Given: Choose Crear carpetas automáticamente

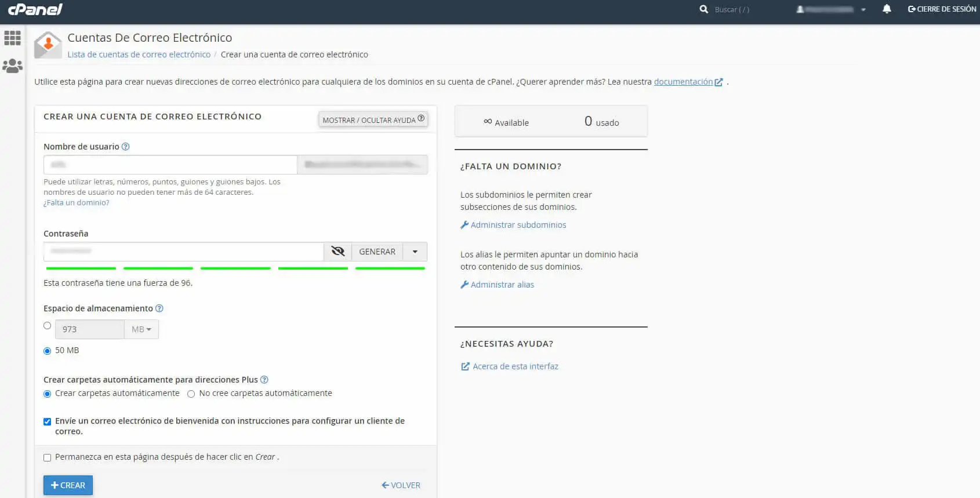Looking at the screenshot, I should click(48, 394).
